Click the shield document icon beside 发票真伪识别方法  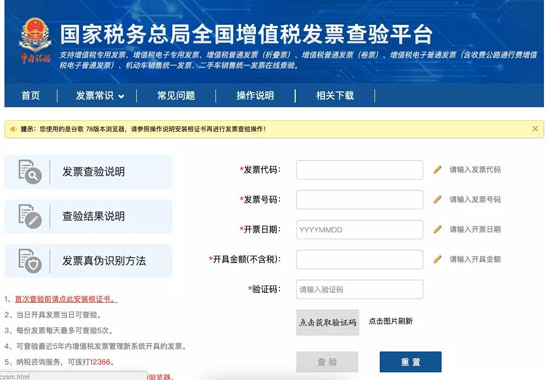pos(30,261)
